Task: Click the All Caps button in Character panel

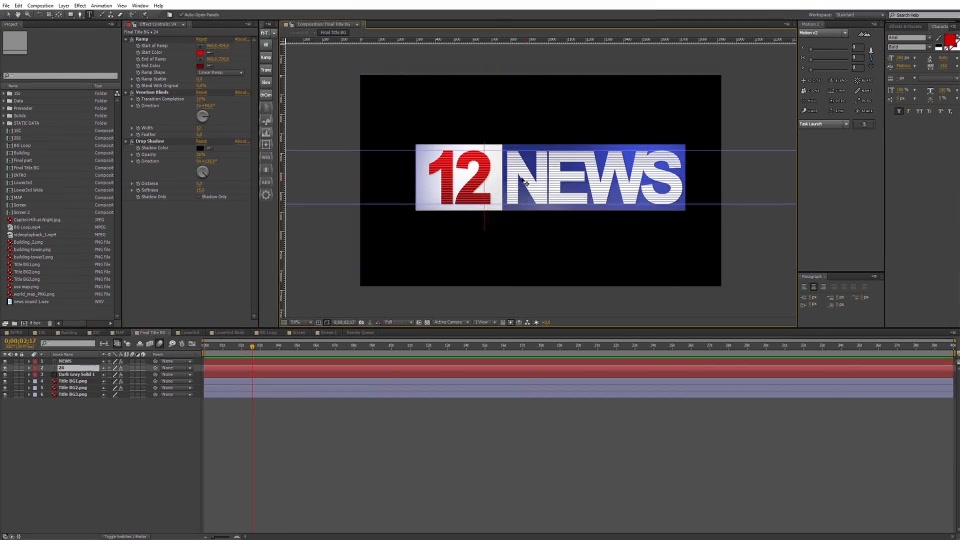Action: click(x=920, y=111)
